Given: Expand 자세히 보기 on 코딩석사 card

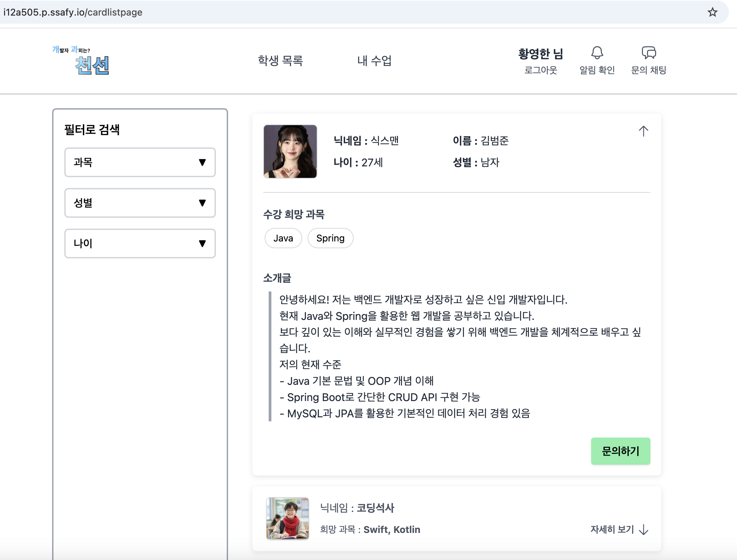Looking at the screenshot, I should [612, 529].
